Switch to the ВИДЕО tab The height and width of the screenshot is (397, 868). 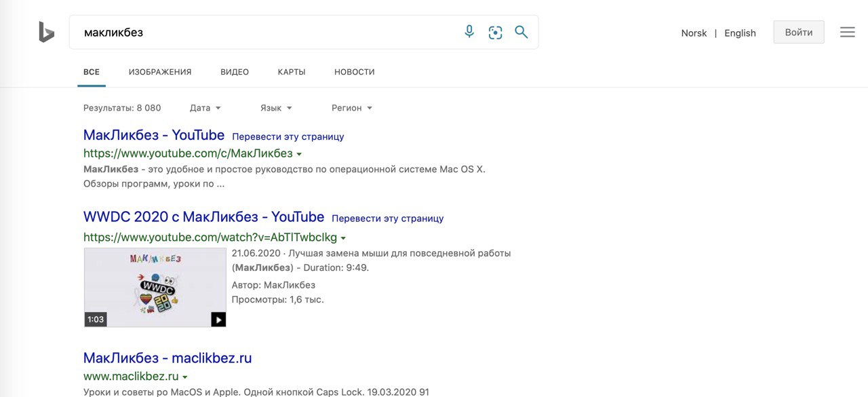[235, 72]
